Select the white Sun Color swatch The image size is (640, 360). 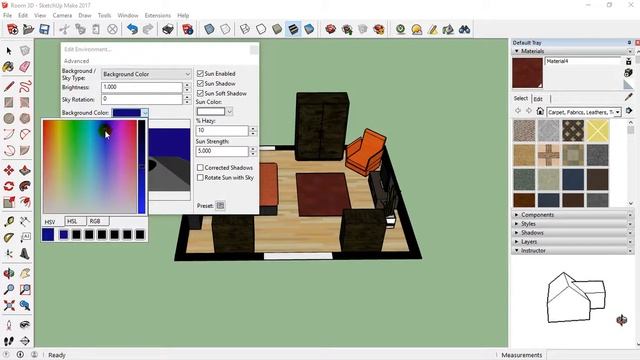coord(211,111)
